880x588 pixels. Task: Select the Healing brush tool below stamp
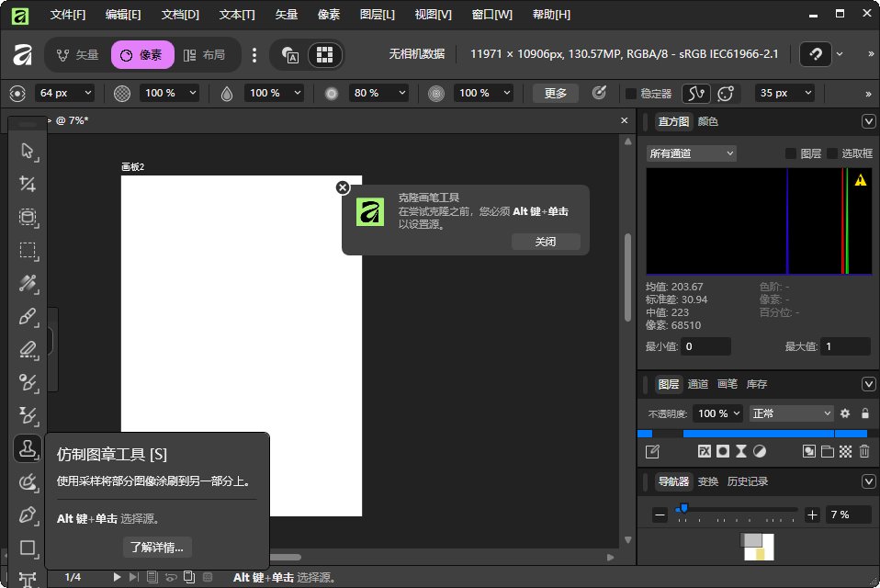tap(28, 482)
